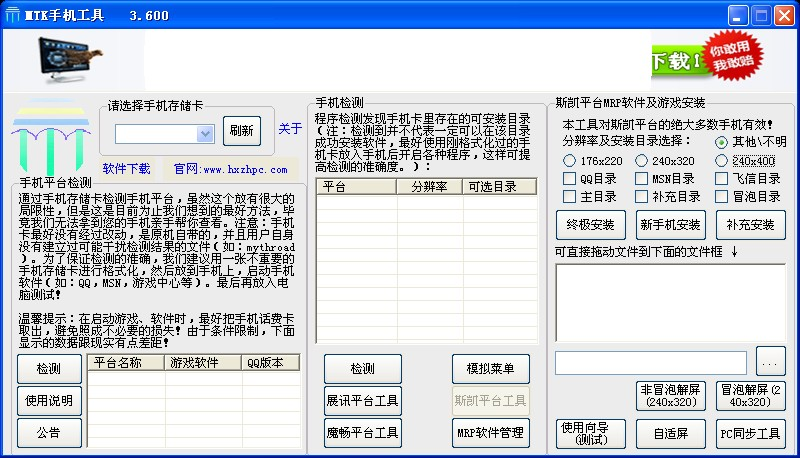Enable the QQ目录 checkbox

pos(570,179)
